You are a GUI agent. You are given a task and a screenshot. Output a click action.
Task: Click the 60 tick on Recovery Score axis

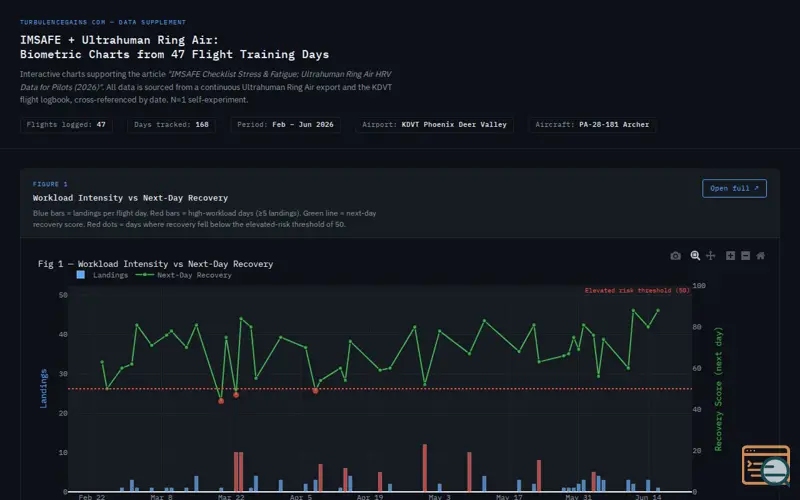pyautogui.click(x=697, y=368)
